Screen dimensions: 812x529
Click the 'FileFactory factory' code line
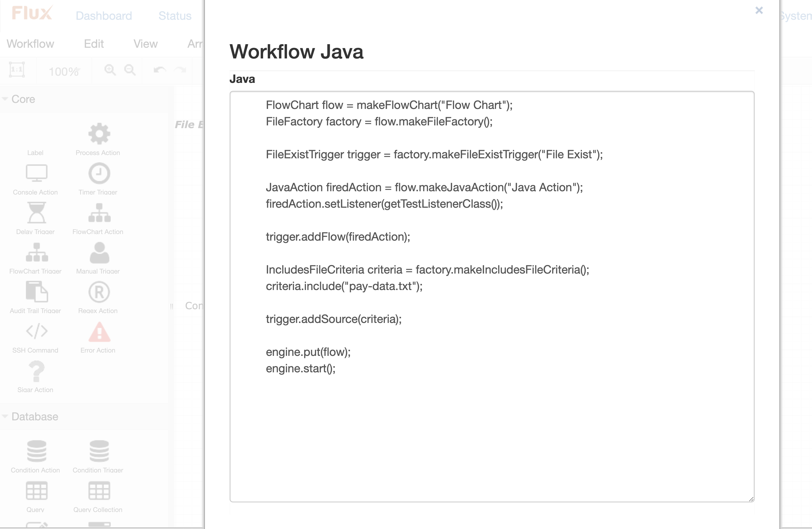coord(379,122)
